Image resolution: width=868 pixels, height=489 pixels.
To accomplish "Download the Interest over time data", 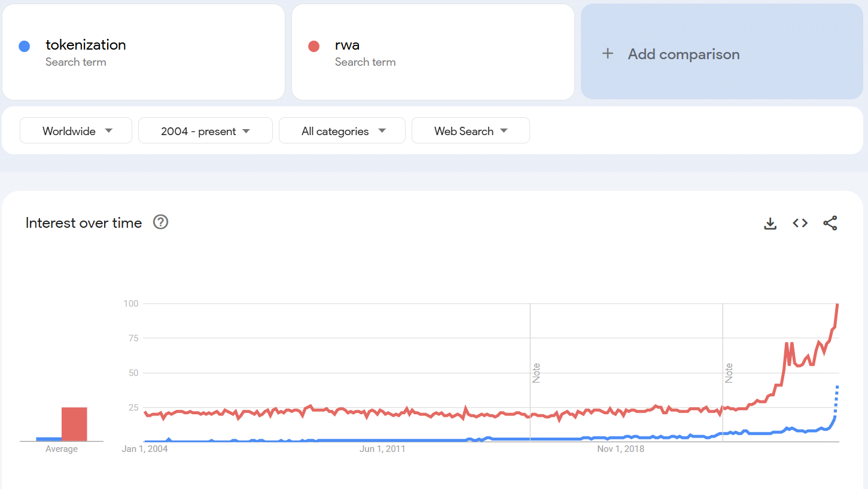I will click(x=770, y=224).
